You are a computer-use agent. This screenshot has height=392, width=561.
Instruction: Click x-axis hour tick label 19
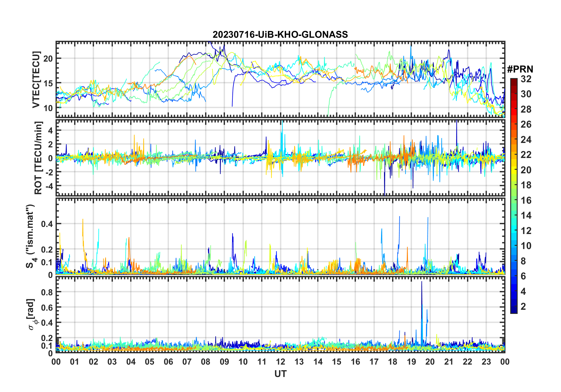411,362
